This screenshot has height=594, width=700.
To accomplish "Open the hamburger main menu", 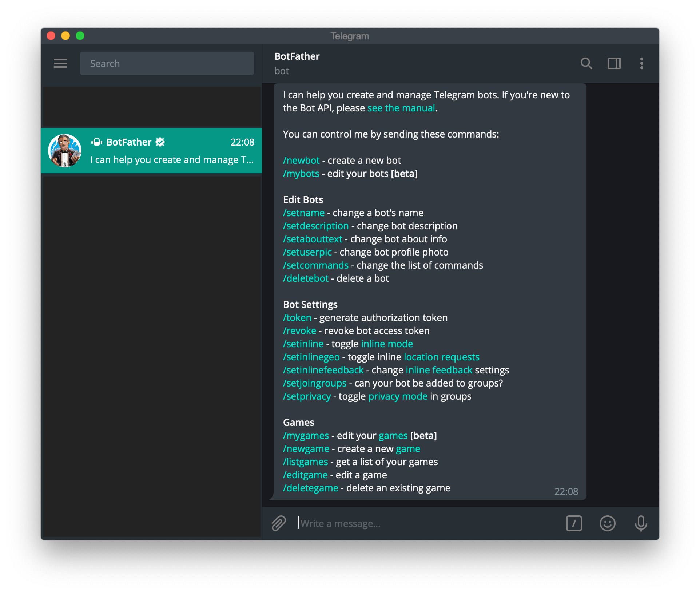I will 60,63.
